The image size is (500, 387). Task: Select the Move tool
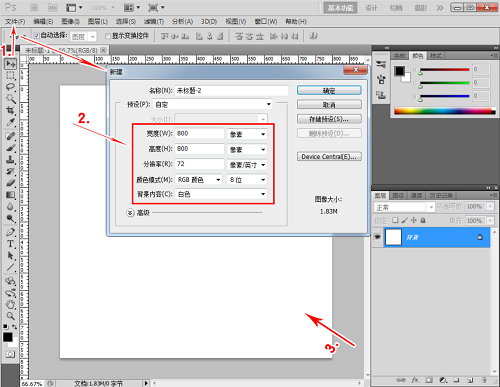(x=10, y=63)
